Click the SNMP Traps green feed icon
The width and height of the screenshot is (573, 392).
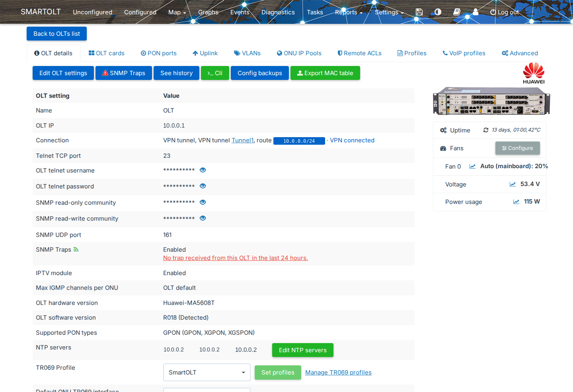tap(76, 250)
